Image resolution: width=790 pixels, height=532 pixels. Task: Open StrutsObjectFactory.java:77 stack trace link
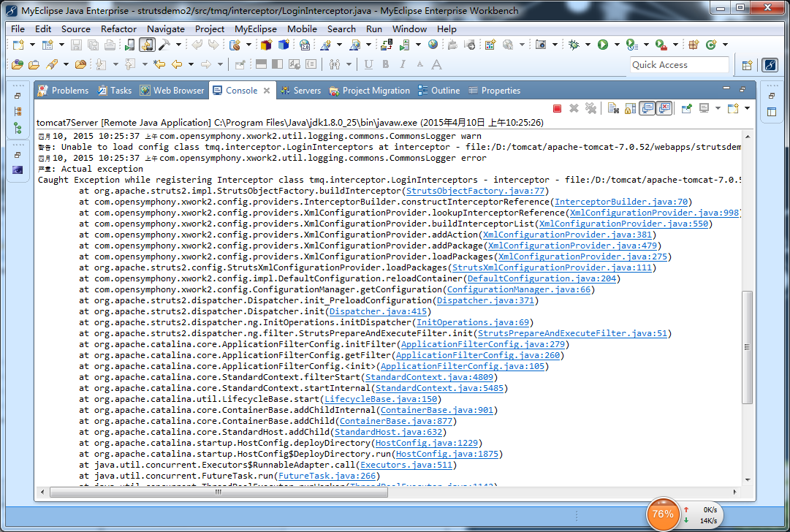475,191
